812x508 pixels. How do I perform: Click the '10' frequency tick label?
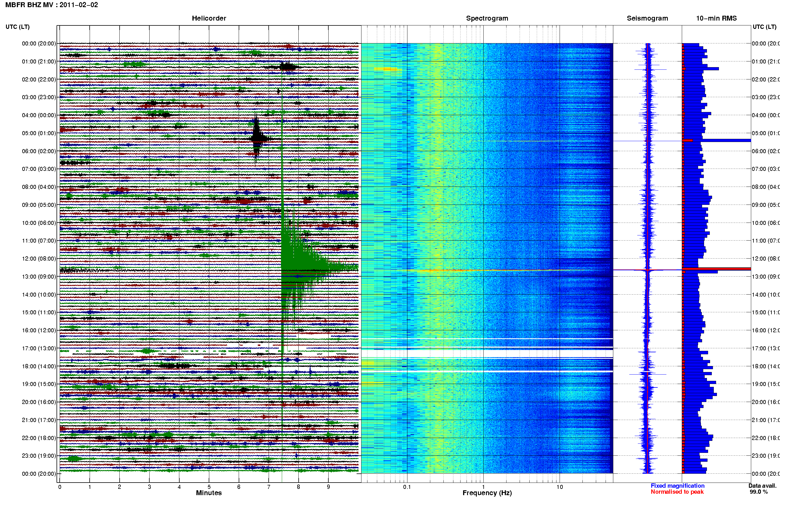click(x=559, y=487)
